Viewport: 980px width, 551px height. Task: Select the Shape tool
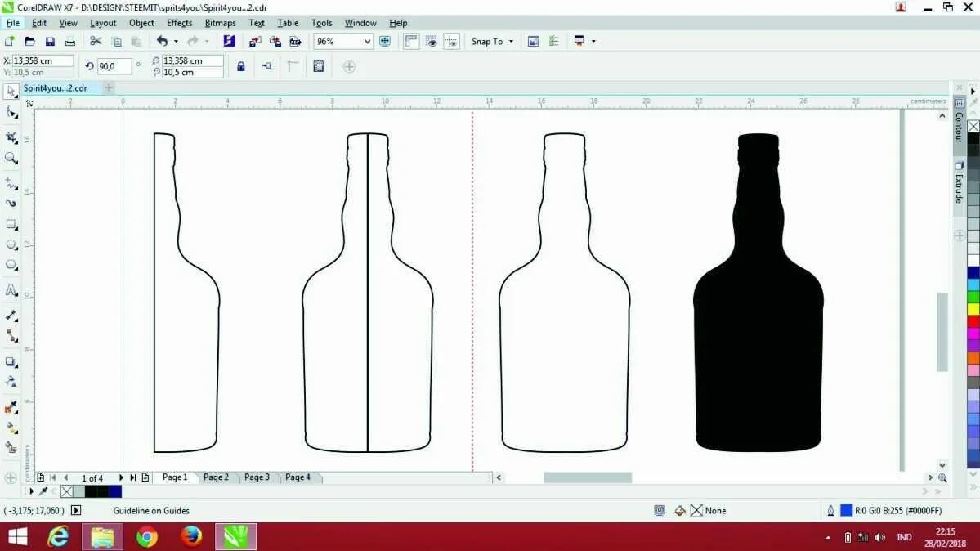click(x=11, y=113)
